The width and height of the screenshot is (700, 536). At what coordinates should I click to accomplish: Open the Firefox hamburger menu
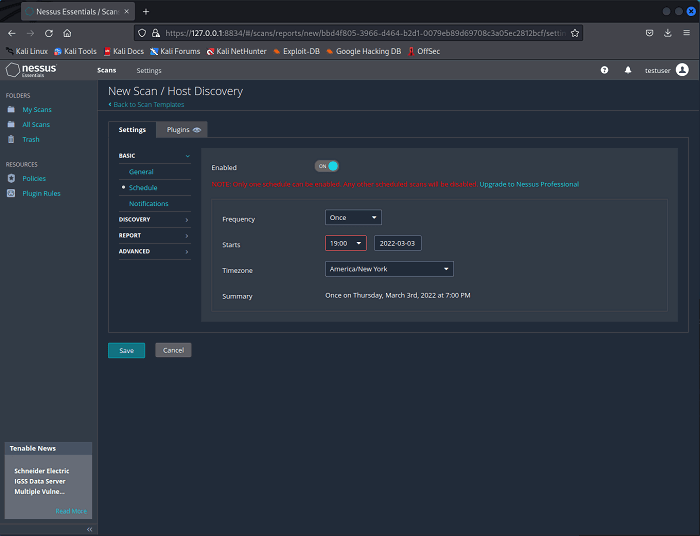(x=687, y=33)
